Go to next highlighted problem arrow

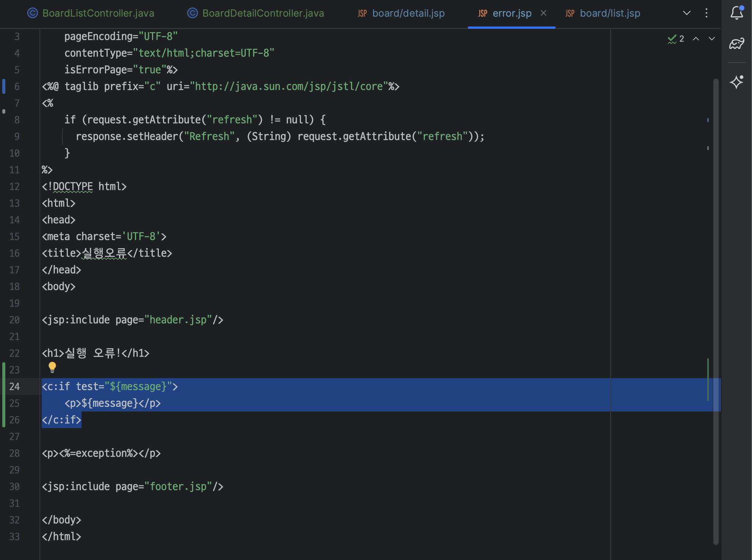(712, 39)
